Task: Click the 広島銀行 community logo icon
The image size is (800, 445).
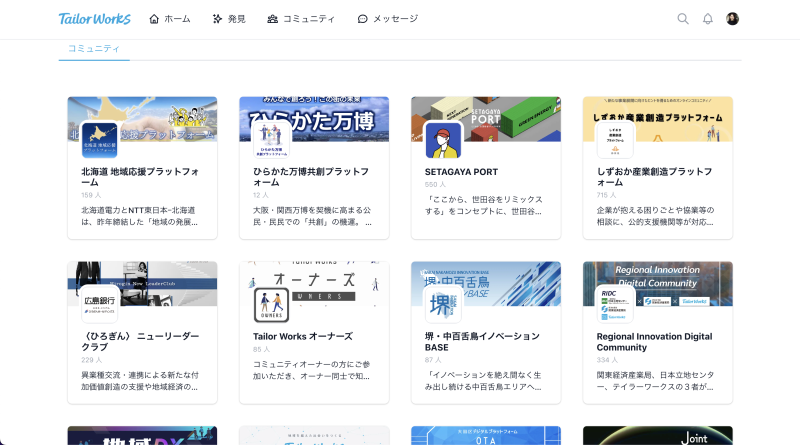Action: pos(99,305)
